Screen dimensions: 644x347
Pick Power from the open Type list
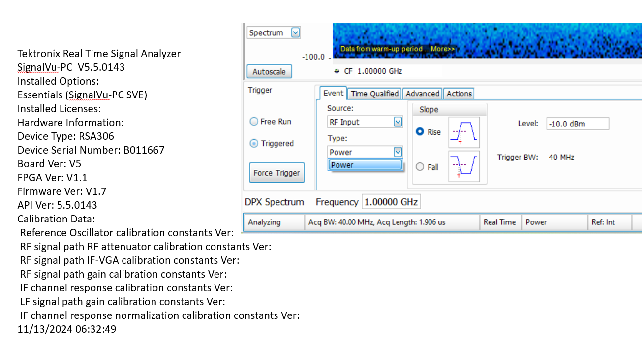tap(365, 165)
